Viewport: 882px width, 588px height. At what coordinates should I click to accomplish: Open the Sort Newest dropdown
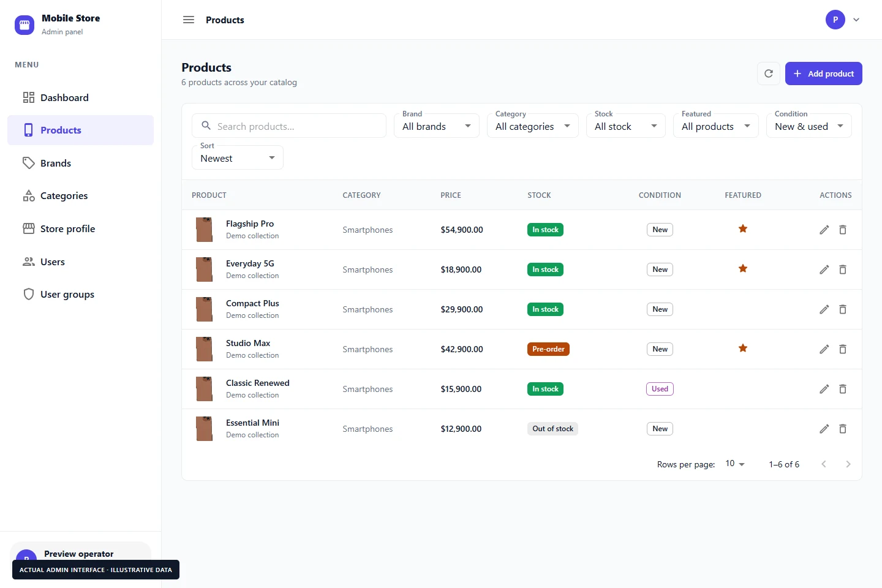point(238,157)
